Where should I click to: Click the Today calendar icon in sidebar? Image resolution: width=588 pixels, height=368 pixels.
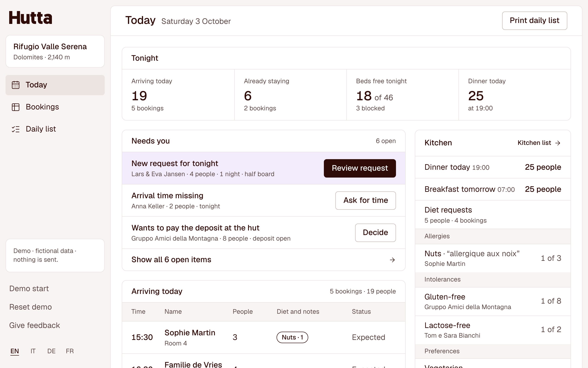point(16,85)
